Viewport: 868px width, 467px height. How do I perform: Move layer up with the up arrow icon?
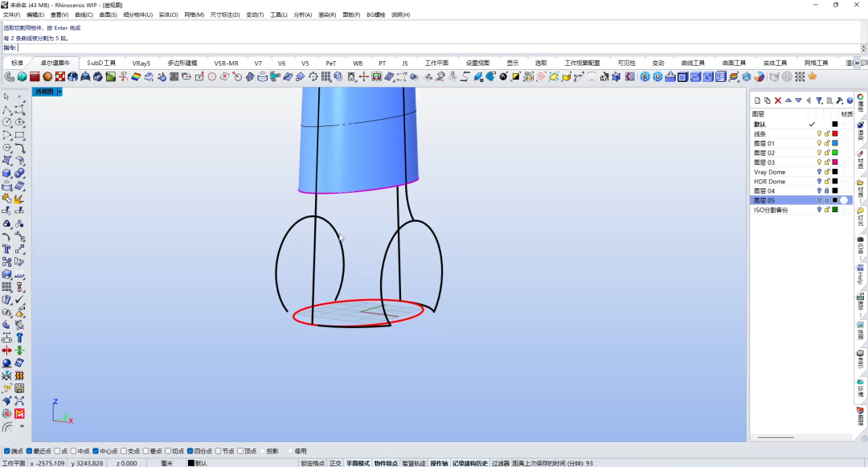click(x=788, y=100)
